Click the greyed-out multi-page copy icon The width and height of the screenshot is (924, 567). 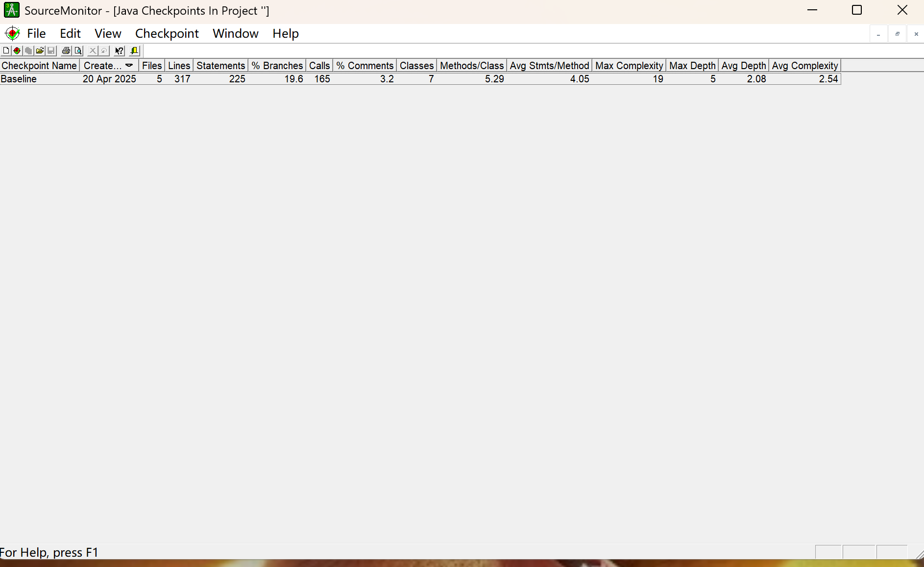28,50
